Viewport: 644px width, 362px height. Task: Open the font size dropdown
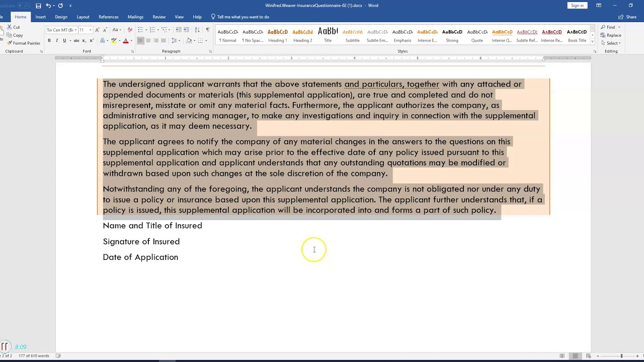tap(91, 30)
